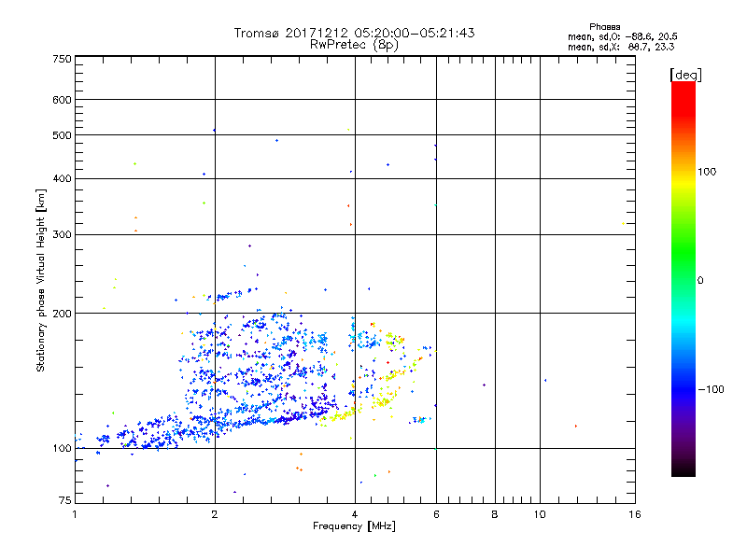Click the purple data point near 8 MHz

(x=484, y=385)
